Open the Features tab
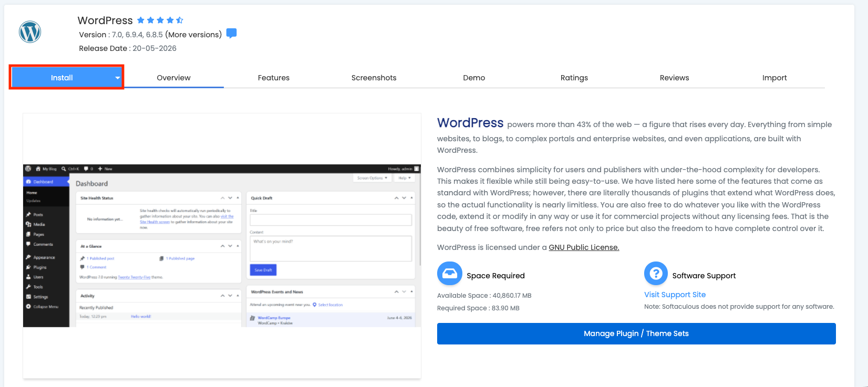This screenshot has width=868, height=387. 274,78
